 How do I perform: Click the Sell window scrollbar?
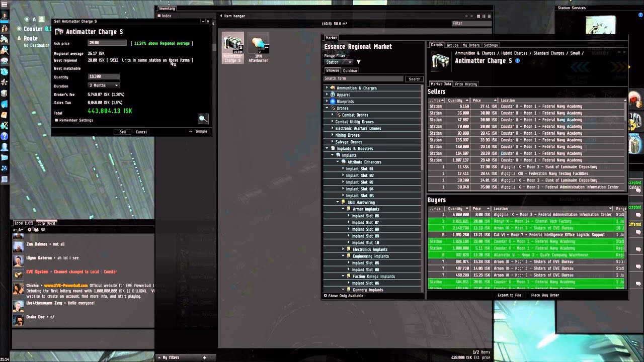tap(214, 47)
